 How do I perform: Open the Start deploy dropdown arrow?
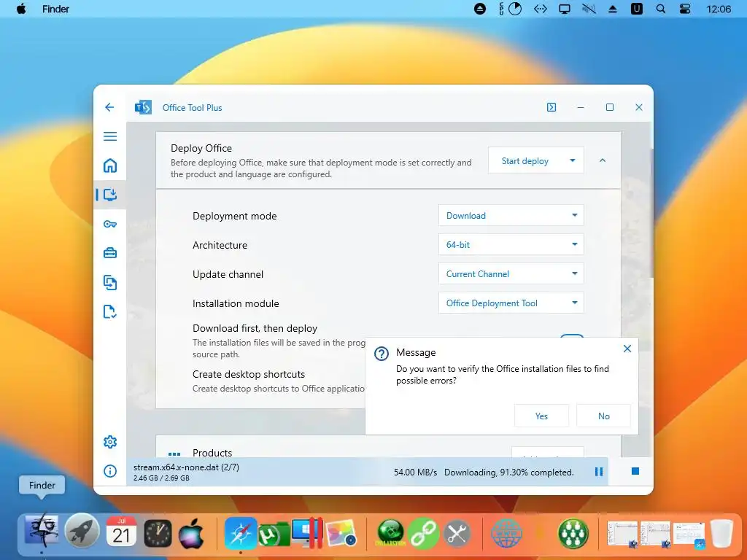[x=573, y=160]
